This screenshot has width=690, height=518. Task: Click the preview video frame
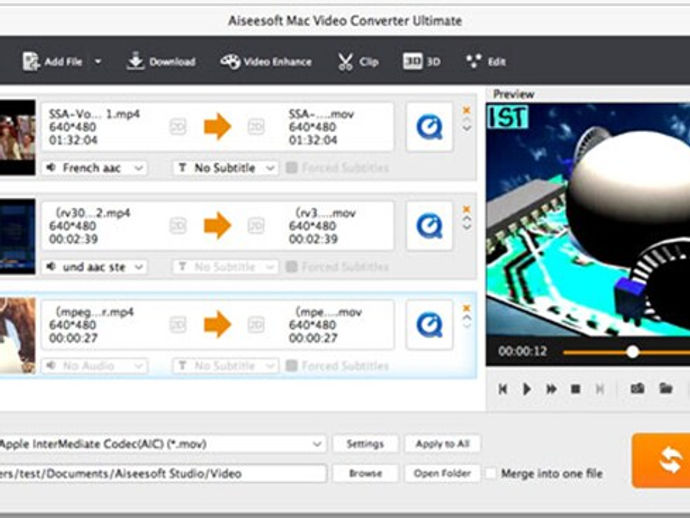(588, 221)
